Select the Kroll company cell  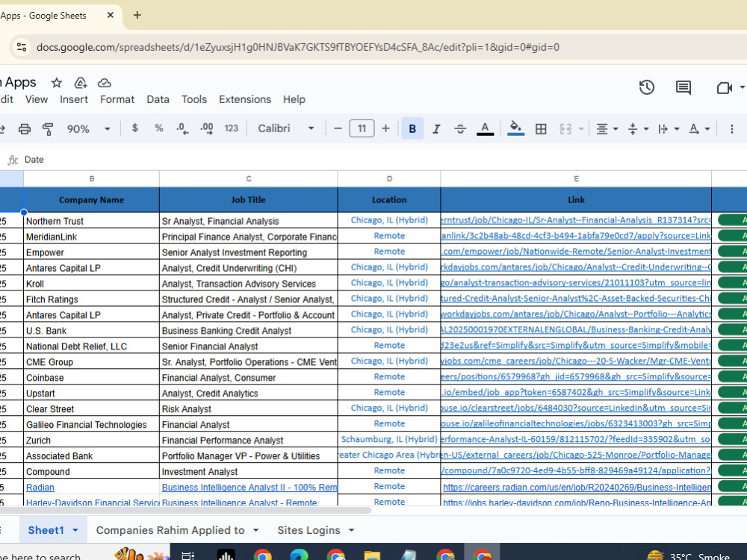tap(91, 284)
